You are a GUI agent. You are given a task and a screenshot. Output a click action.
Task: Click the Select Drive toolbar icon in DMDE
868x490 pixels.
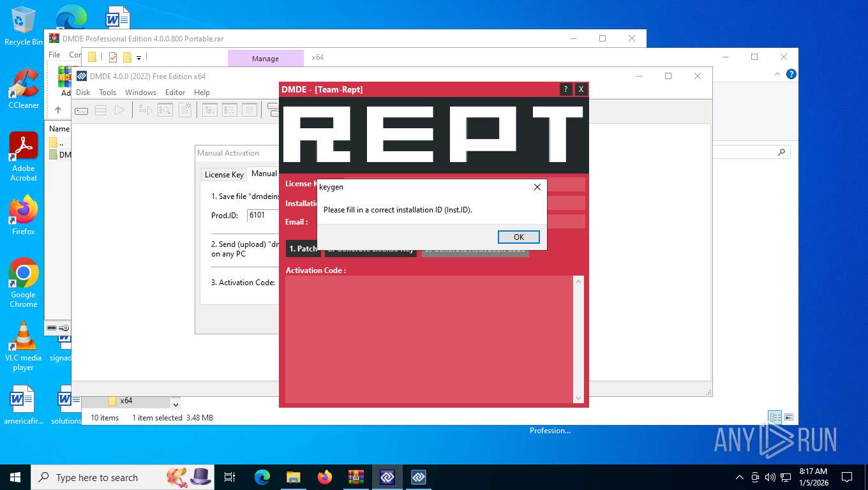pyautogui.click(x=82, y=110)
